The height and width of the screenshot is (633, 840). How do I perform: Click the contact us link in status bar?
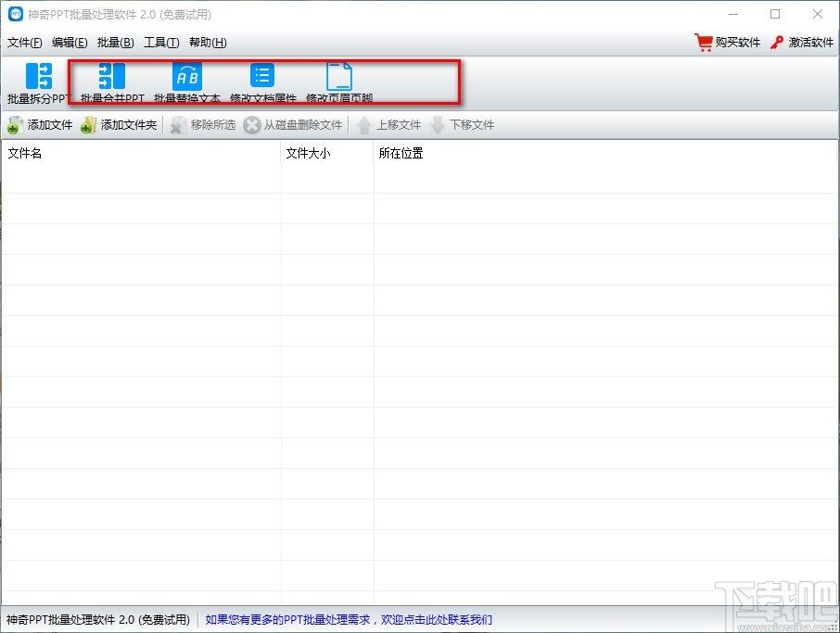tap(349, 620)
